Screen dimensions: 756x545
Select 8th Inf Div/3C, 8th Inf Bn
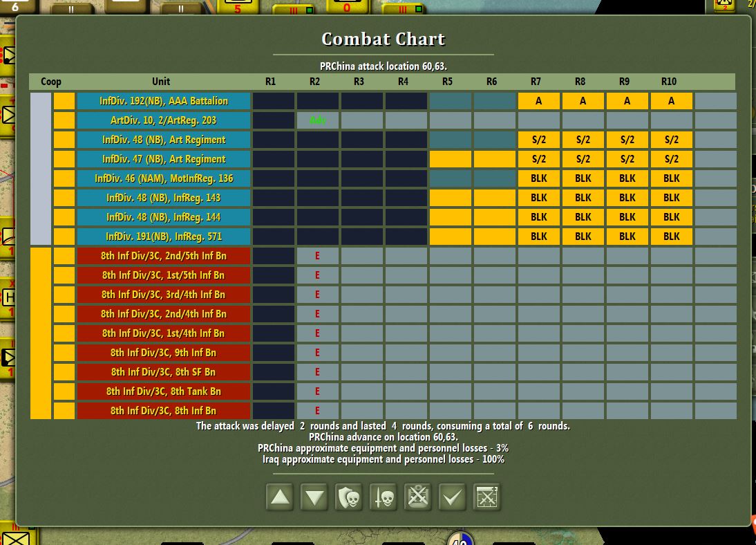164,410
